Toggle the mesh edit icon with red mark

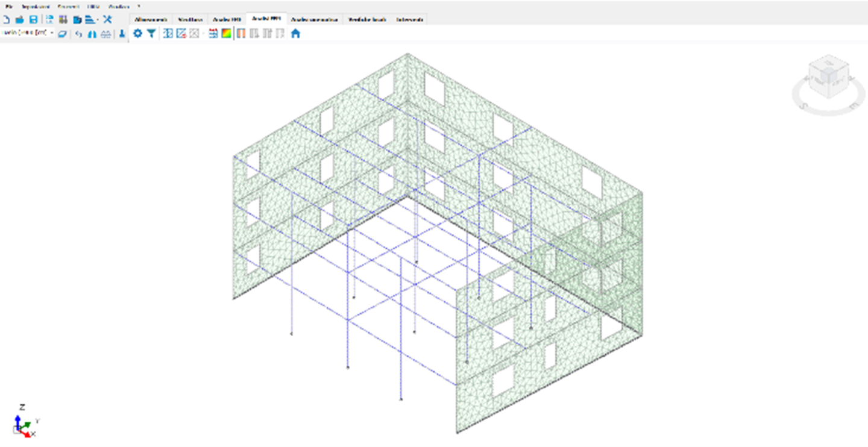tap(181, 34)
